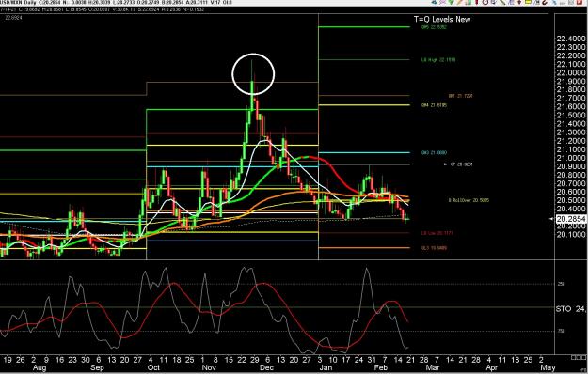Click the 22.4000 price axis value
This screenshot has height=374, width=588.
point(571,39)
